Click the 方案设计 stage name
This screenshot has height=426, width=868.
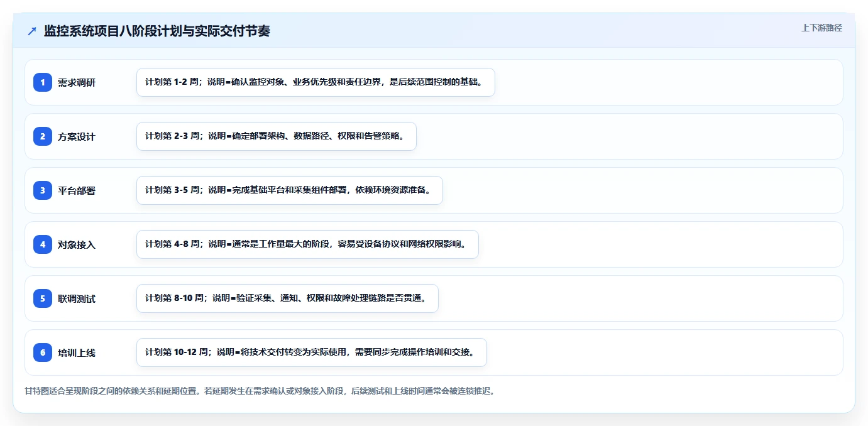(x=77, y=136)
